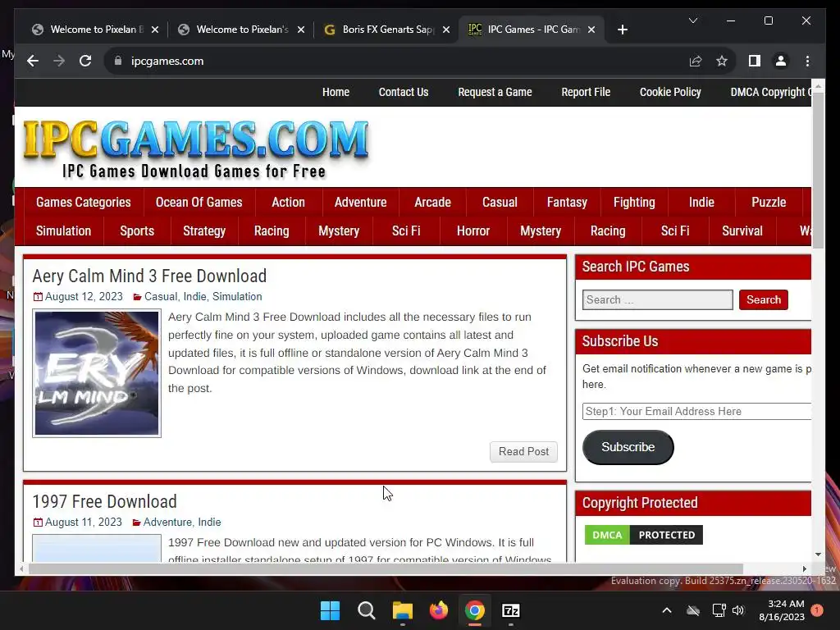Open Report File page
The width and height of the screenshot is (840, 630).
[586, 92]
